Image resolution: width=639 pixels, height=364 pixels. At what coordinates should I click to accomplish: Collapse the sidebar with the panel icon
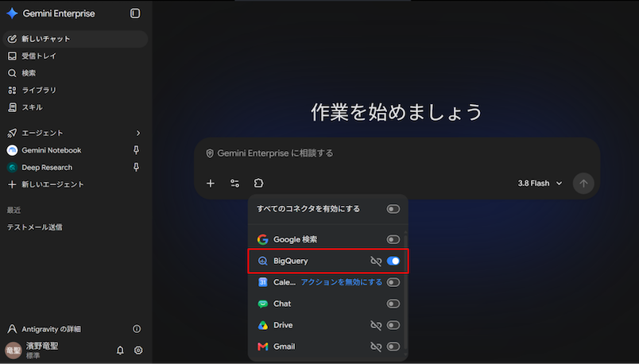[135, 14]
